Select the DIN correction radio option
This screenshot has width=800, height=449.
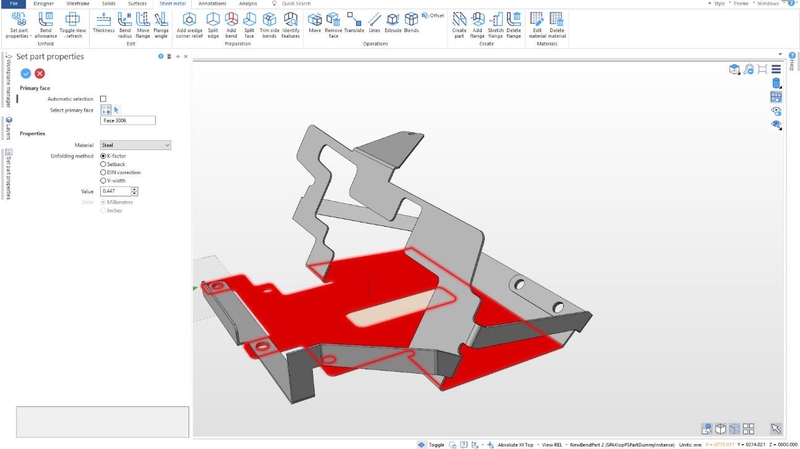[x=103, y=172]
